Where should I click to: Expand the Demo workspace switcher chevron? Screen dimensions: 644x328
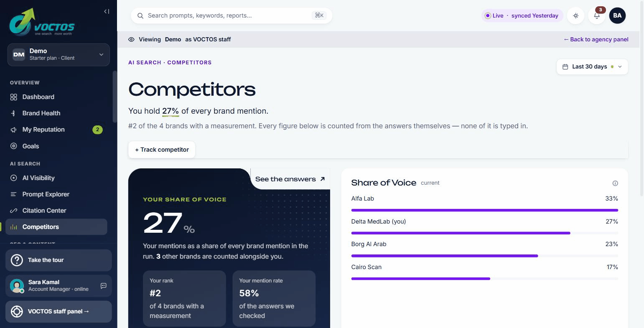tap(101, 55)
